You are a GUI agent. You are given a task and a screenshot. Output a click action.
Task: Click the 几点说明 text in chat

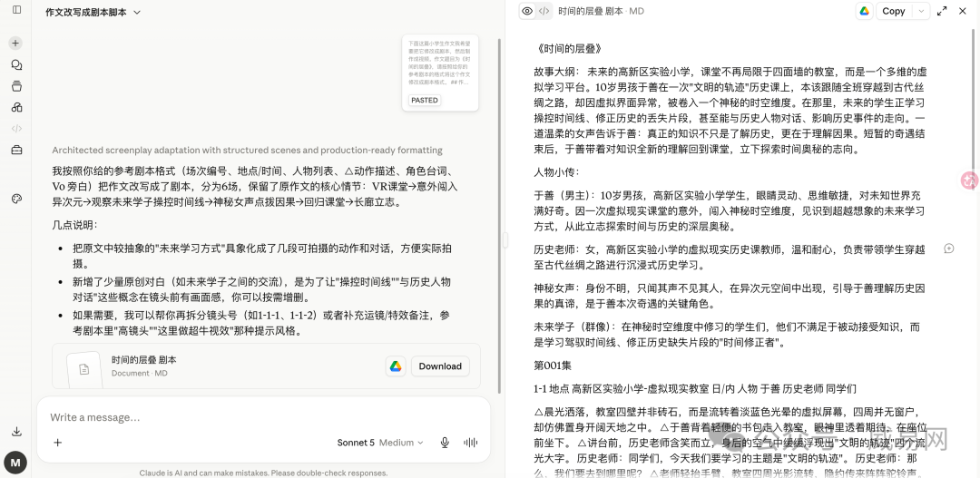click(x=74, y=225)
